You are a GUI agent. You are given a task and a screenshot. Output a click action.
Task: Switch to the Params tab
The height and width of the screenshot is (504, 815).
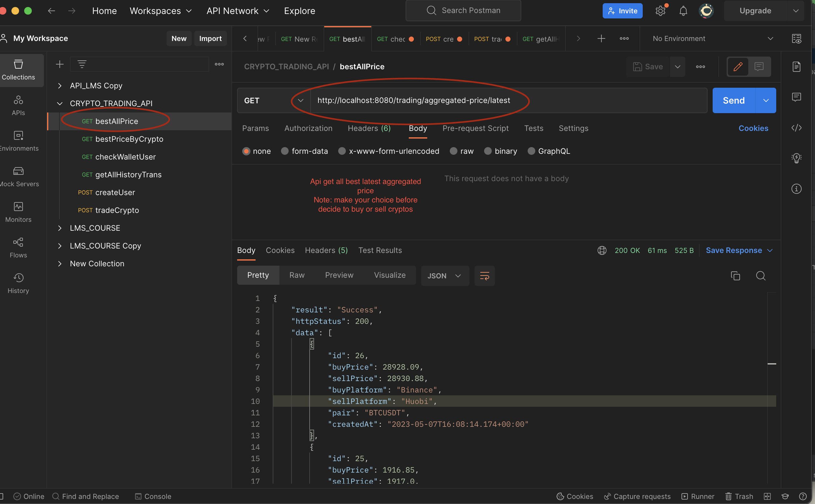255,128
